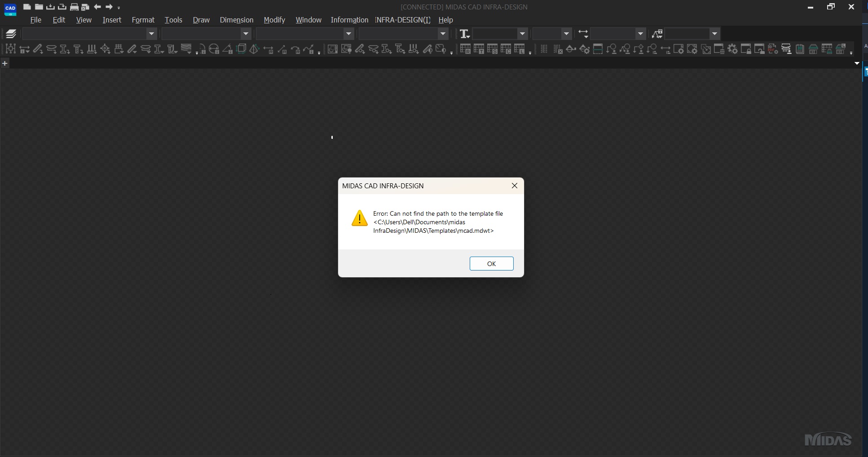Click the New file icon in quick access

pos(27,7)
